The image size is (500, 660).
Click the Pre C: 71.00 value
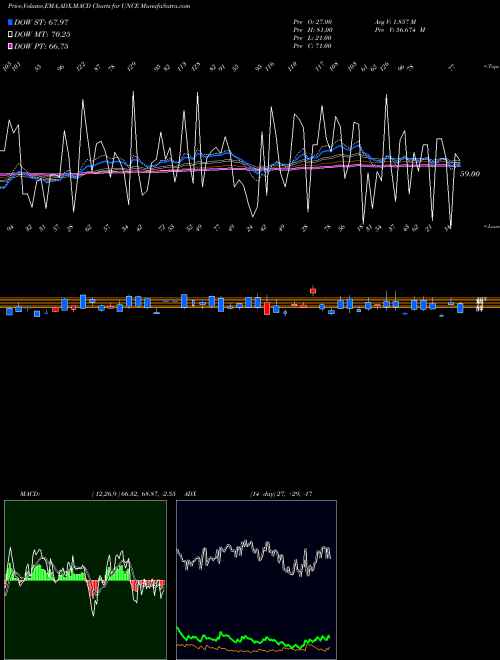point(312,46)
